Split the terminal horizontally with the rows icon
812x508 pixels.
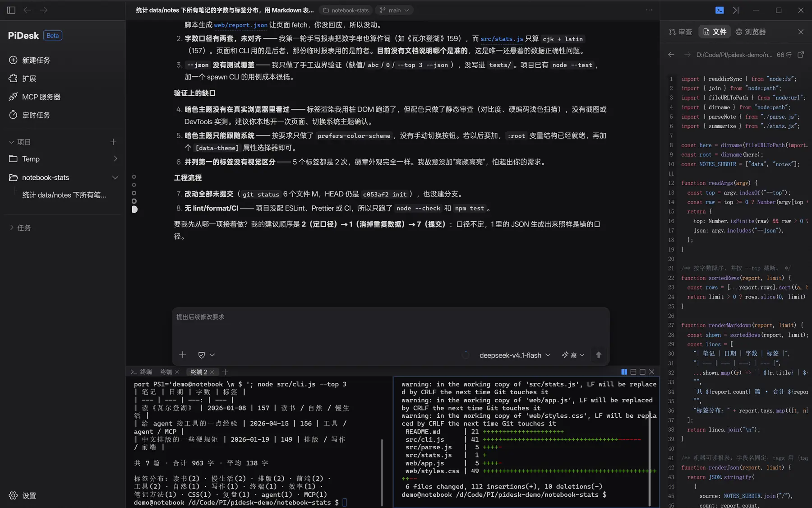coord(633,372)
